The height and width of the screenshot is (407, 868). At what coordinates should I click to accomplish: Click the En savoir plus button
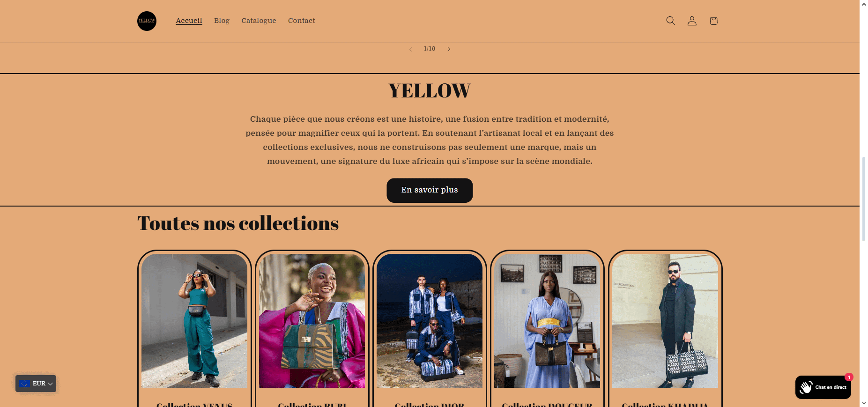click(x=430, y=190)
